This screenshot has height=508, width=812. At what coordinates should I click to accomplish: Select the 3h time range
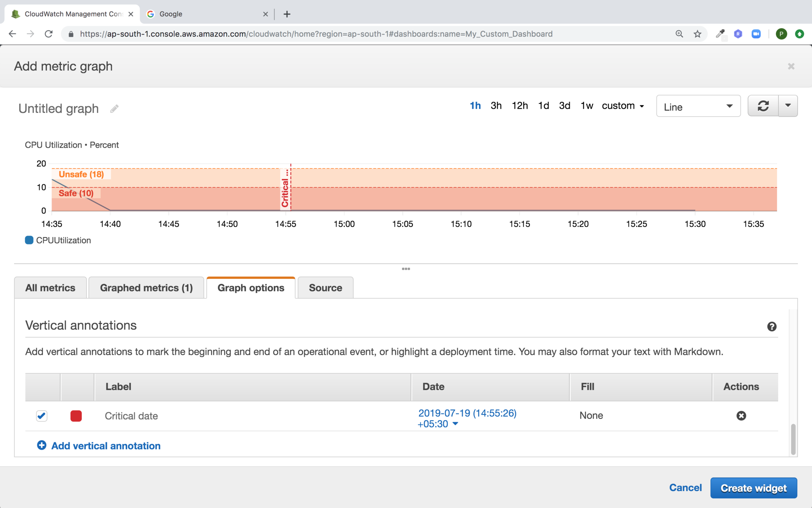(496, 106)
